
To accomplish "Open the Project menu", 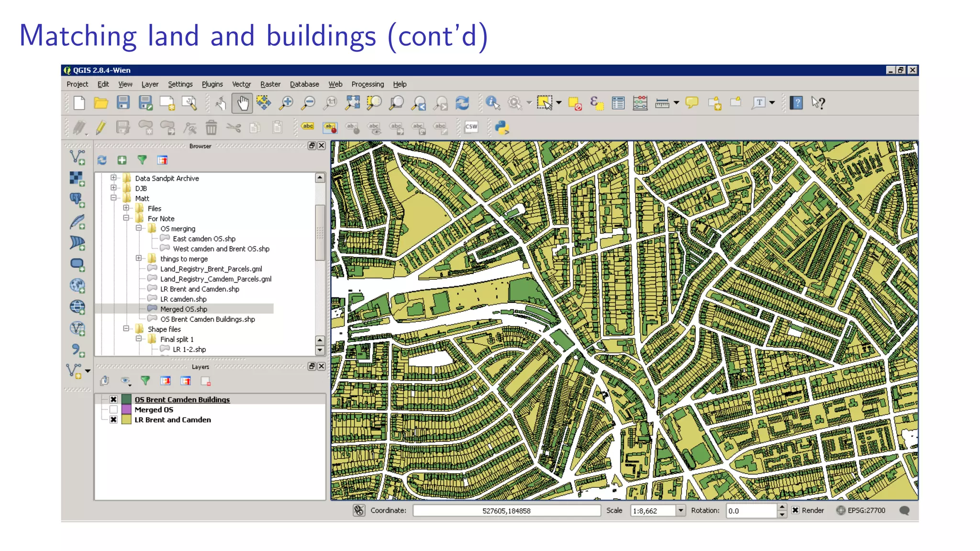I will pyautogui.click(x=77, y=84).
